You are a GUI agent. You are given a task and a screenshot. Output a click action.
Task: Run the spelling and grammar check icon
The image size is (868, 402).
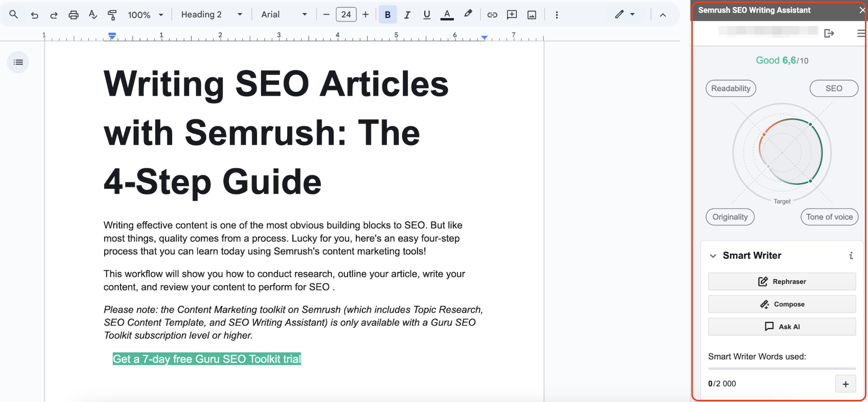(93, 14)
